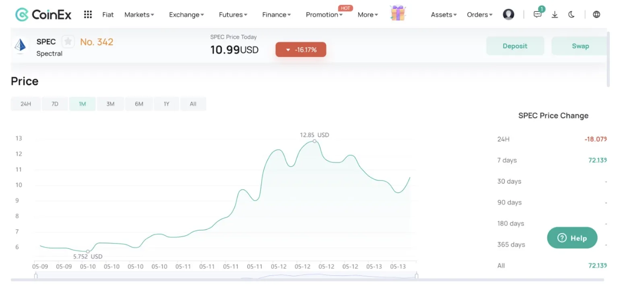Click the No. 342 rank label
644x292 pixels.
[x=97, y=42]
